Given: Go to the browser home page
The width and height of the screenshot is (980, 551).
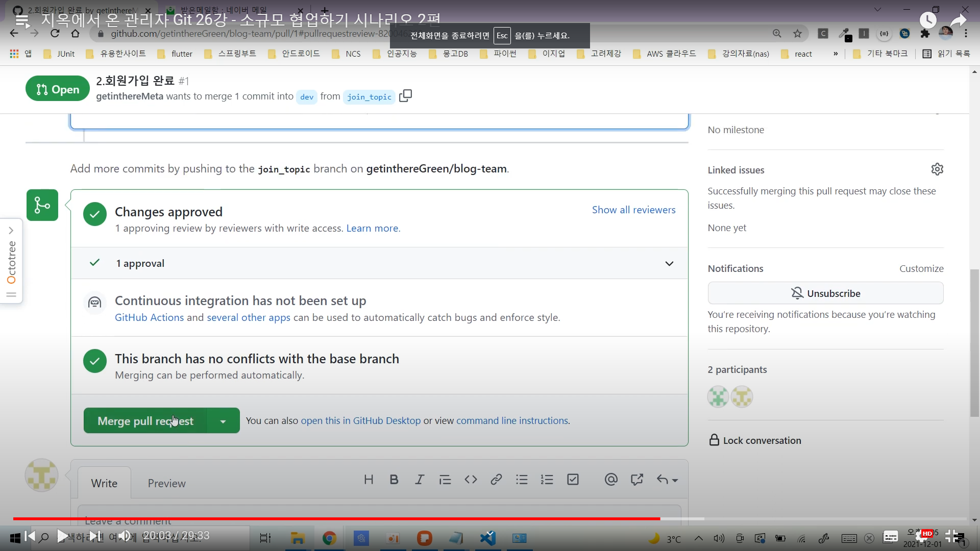Looking at the screenshot, I should (75, 34).
